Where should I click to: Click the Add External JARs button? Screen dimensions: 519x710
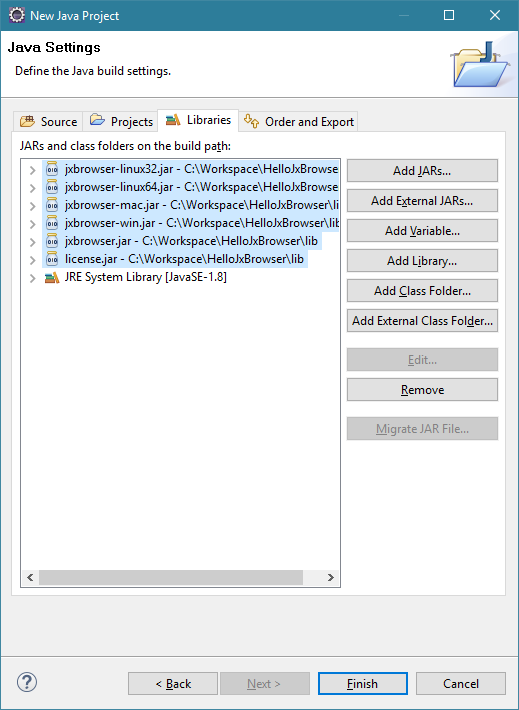[422, 201]
